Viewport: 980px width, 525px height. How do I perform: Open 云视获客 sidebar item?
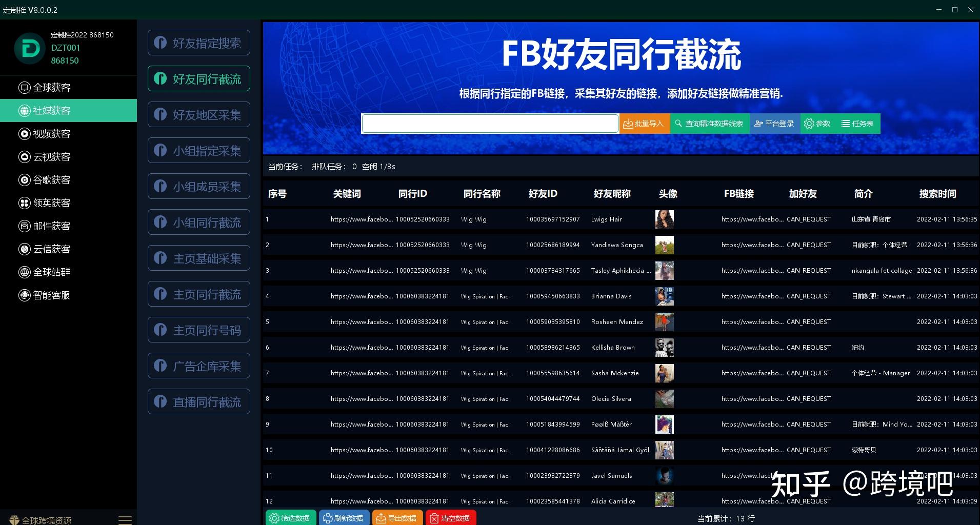click(68, 157)
